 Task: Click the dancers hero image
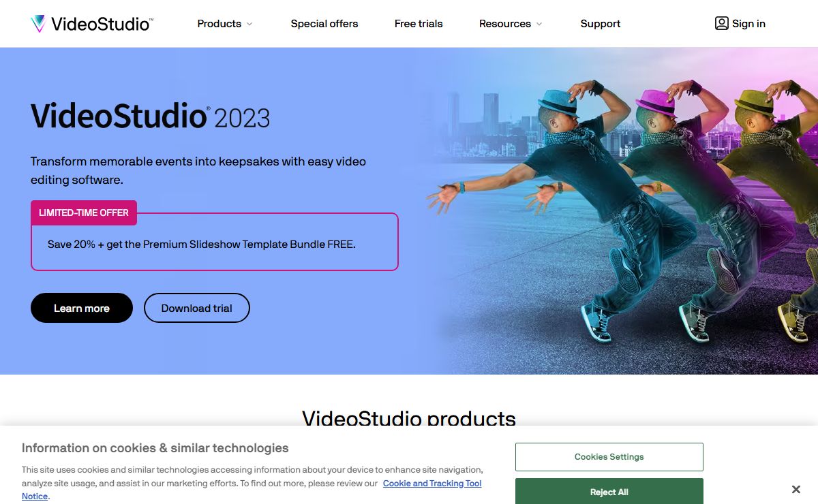click(x=613, y=211)
